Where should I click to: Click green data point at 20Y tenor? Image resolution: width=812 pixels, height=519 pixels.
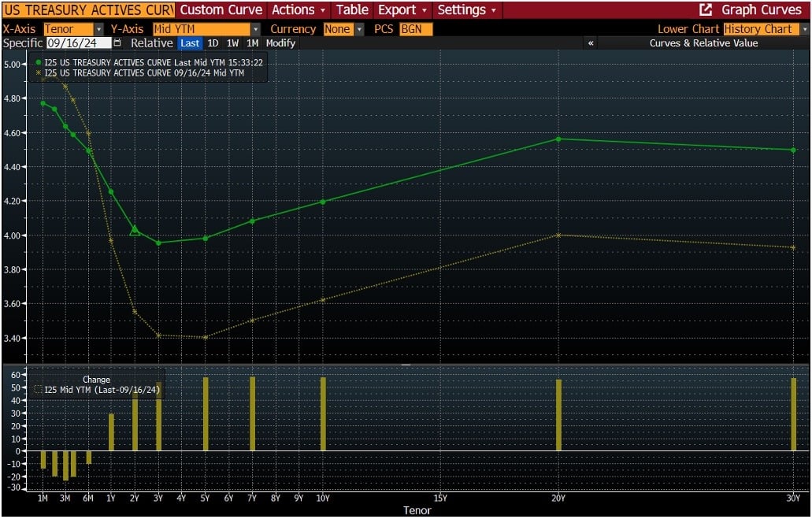pyautogui.click(x=558, y=139)
